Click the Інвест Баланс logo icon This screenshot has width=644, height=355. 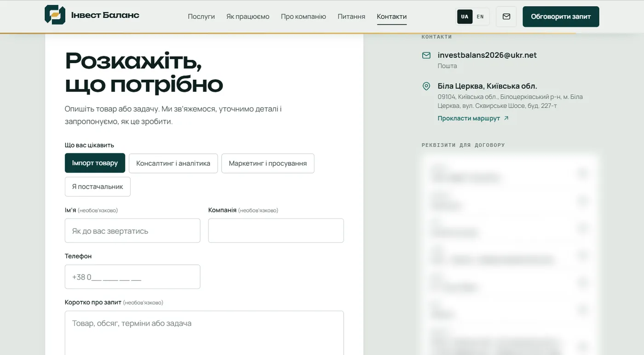55,15
